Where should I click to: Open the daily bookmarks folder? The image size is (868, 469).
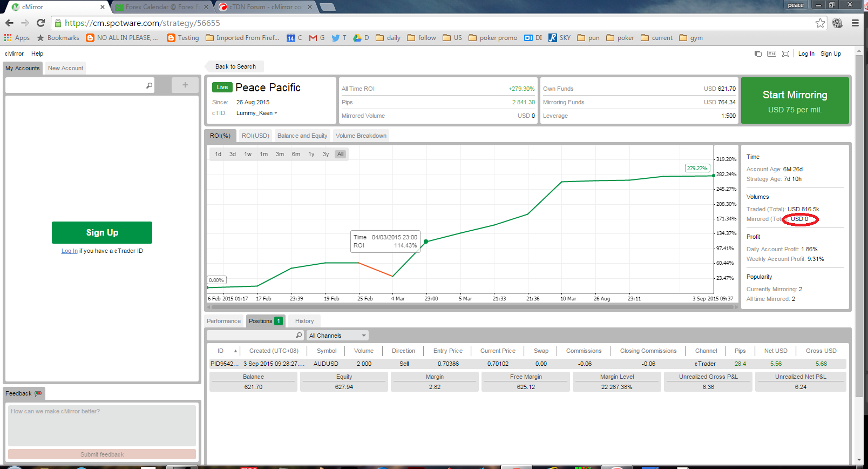coord(388,38)
